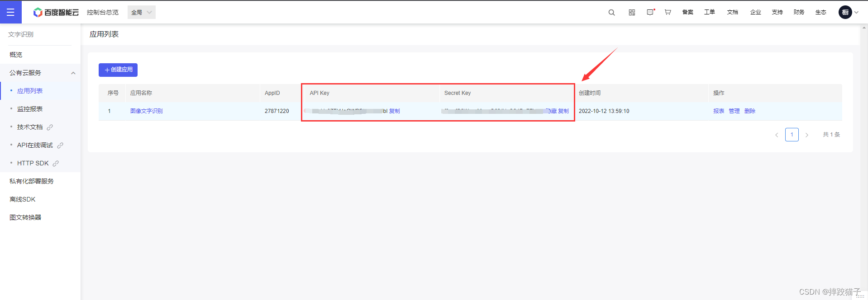The width and height of the screenshot is (868, 300).
Task: Open the top bar search icon
Action: click(x=611, y=13)
